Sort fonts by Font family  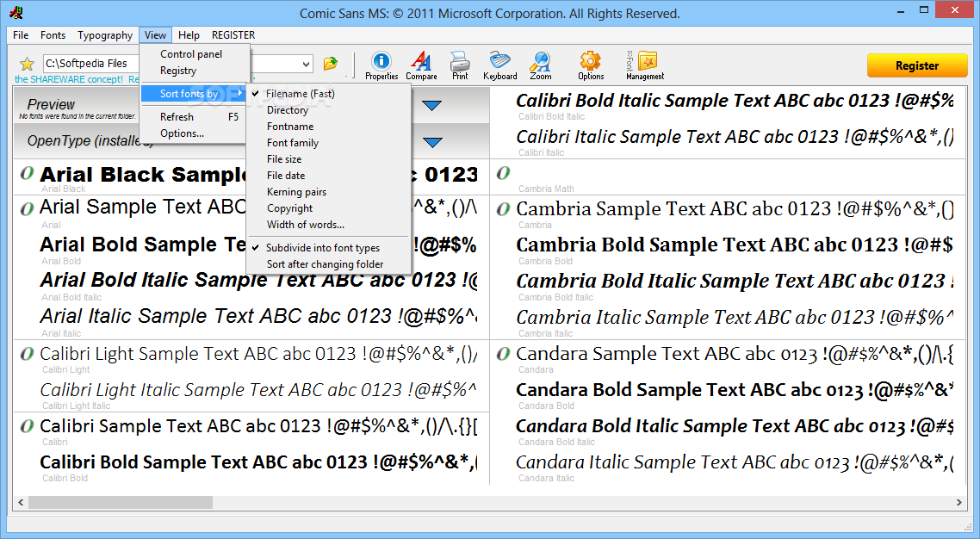pyautogui.click(x=329, y=142)
